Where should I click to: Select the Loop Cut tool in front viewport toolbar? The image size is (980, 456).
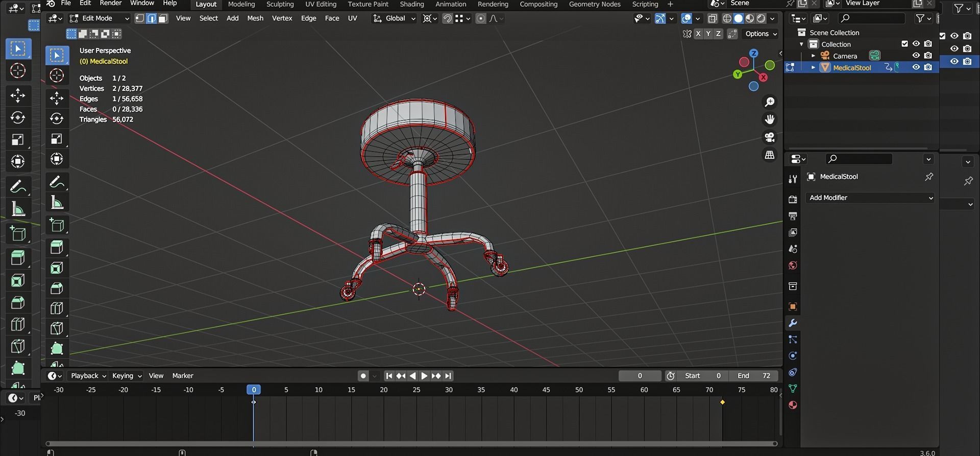[57, 308]
